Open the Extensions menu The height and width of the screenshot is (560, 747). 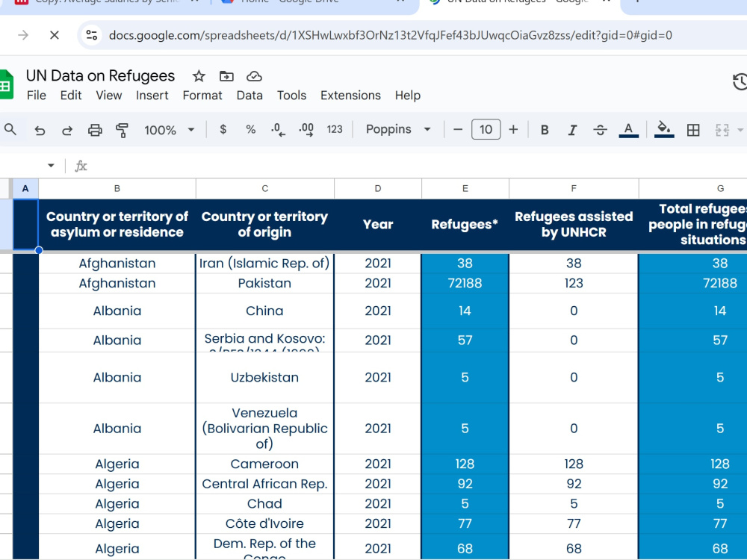(x=350, y=96)
